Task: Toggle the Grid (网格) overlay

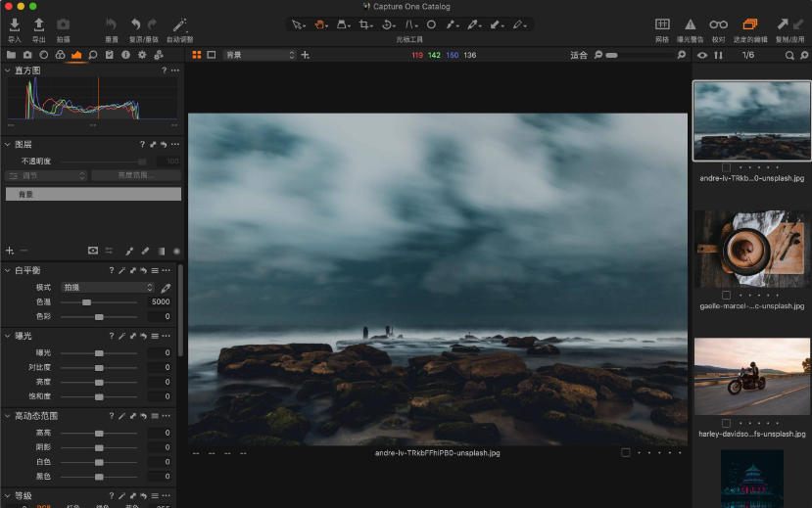Action: click(662, 24)
